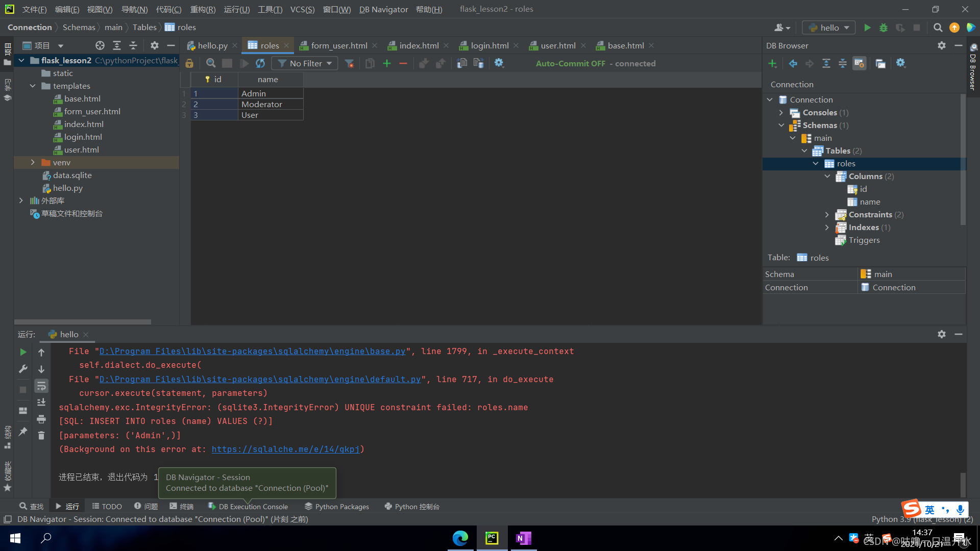980x551 pixels.
Task: Delete row with the red minus icon
Action: tap(403, 63)
